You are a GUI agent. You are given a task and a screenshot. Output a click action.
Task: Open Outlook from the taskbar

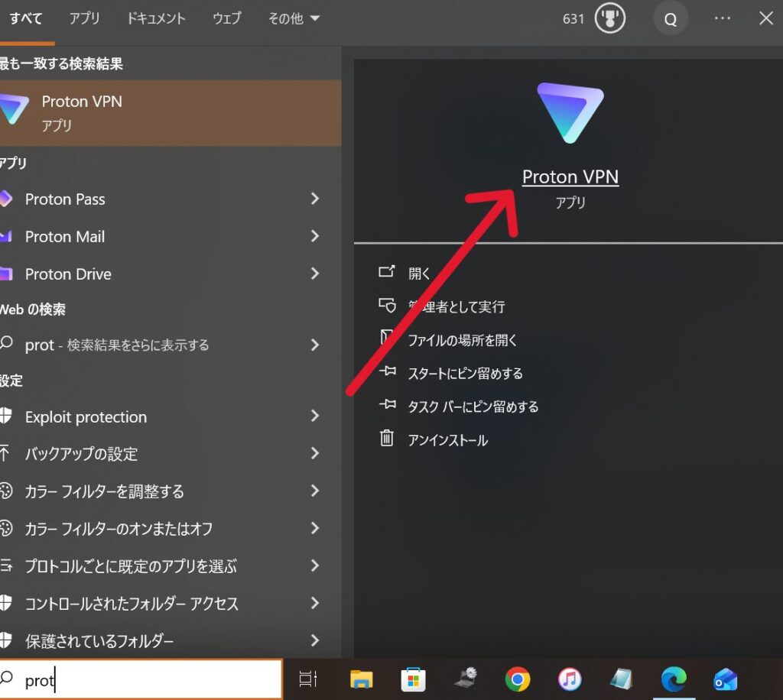tap(725, 679)
